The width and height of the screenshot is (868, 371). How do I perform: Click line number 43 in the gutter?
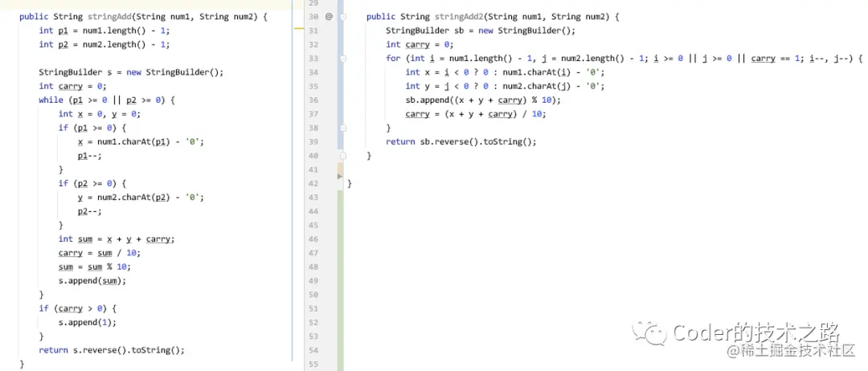[x=314, y=198]
